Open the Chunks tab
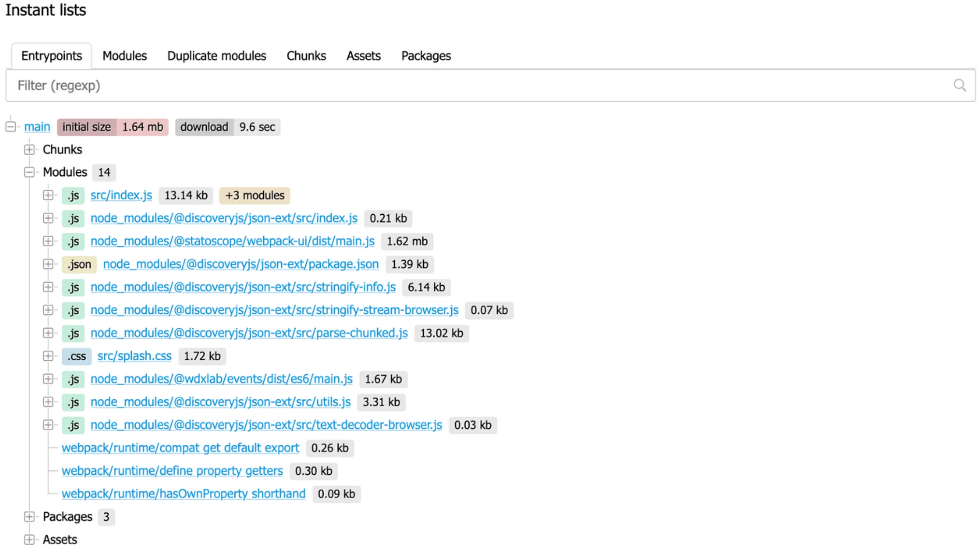 coord(306,56)
